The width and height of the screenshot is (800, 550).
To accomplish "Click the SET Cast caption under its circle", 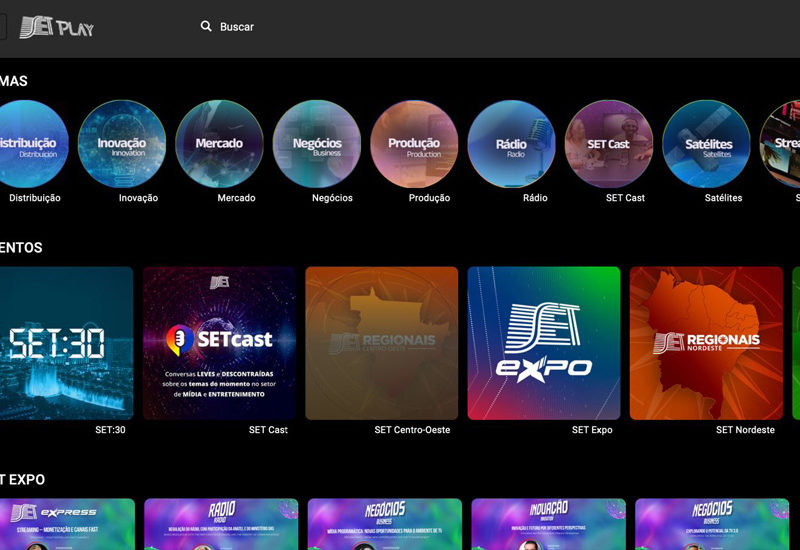I will click(625, 198).
